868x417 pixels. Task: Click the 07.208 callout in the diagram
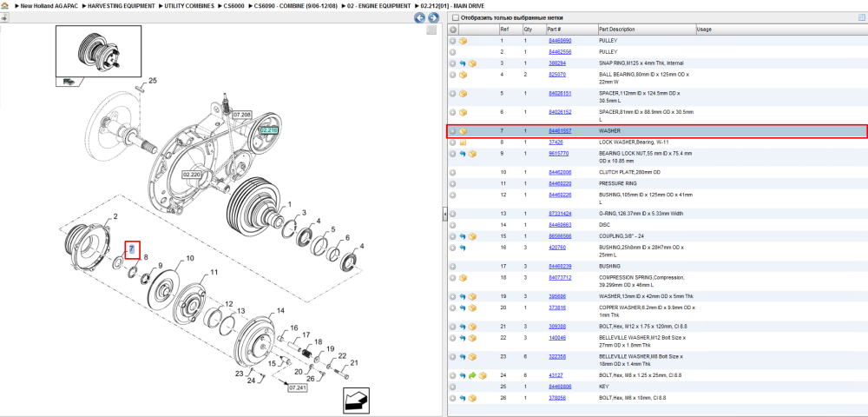(x=240, y=116)
